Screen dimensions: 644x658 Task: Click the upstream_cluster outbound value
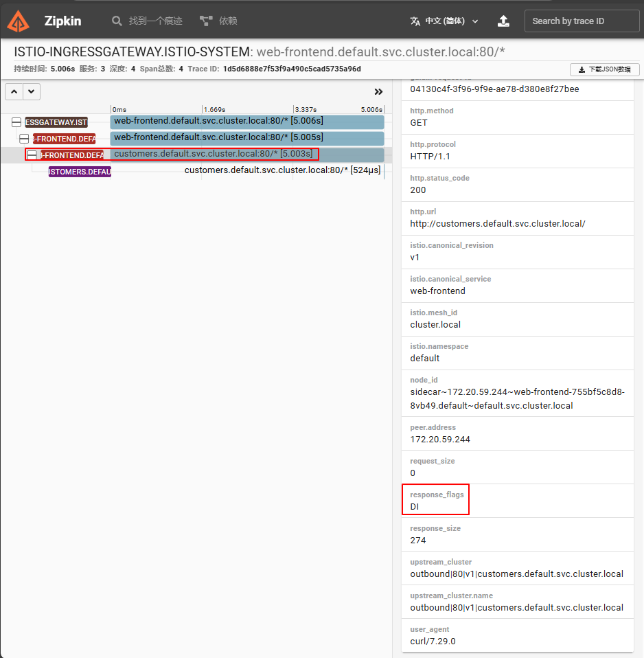(x=516, y=574)
